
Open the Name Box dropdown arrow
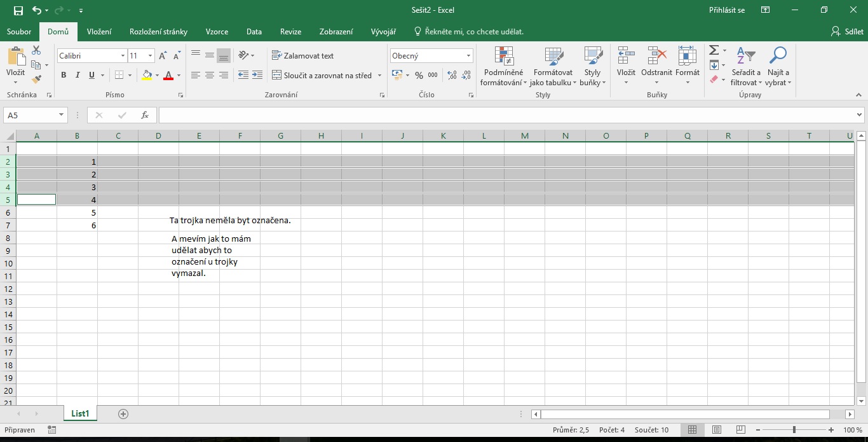pyautogui.click(x=62, y=115)
